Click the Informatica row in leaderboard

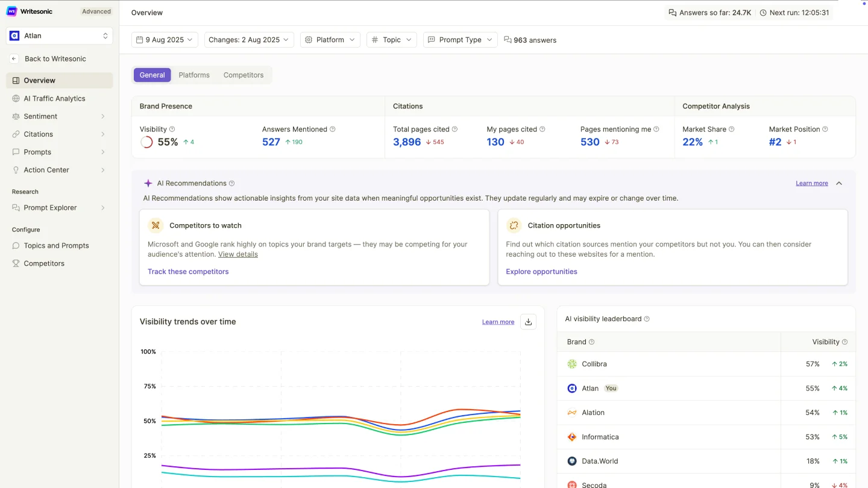click(x=706, y=437)
